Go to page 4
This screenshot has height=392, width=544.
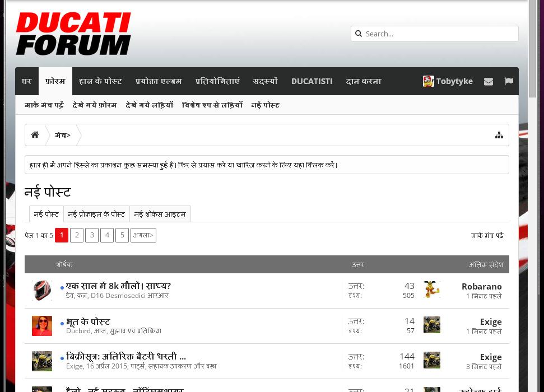pyautogui.click(x=107, y=235)
